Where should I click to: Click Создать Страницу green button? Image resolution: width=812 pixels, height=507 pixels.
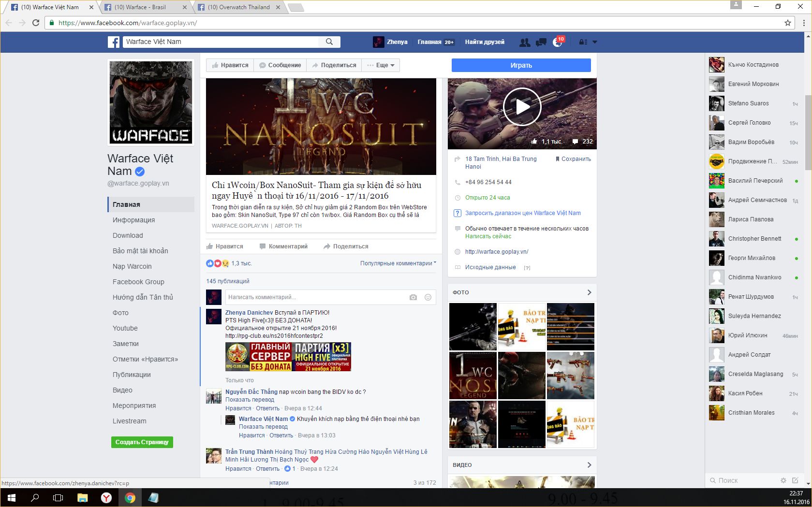click(142, 442)
